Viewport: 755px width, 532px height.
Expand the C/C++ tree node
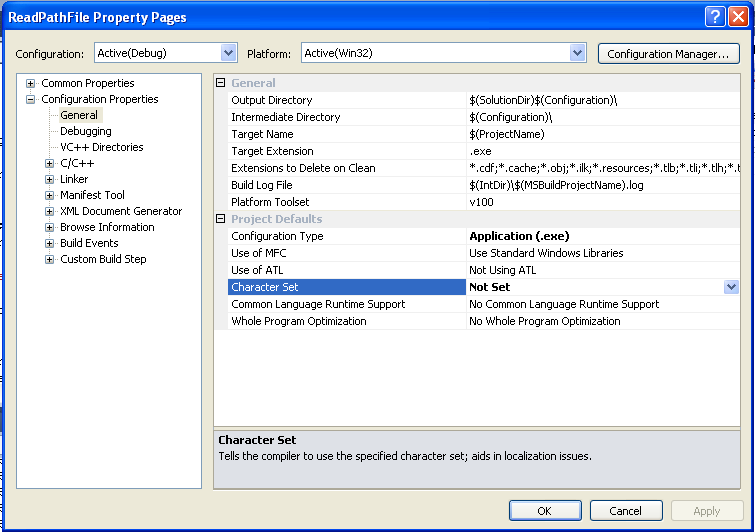49,163
